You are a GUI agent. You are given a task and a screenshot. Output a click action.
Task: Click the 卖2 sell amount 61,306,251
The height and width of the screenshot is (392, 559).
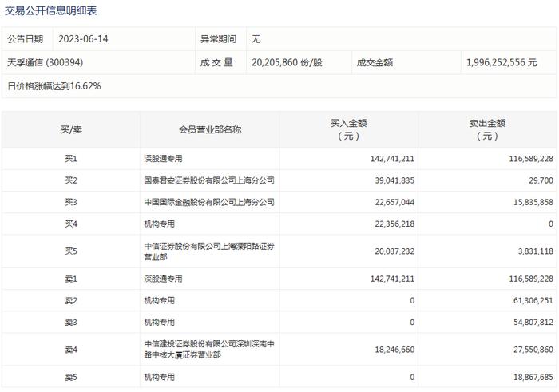click(533, 300)
